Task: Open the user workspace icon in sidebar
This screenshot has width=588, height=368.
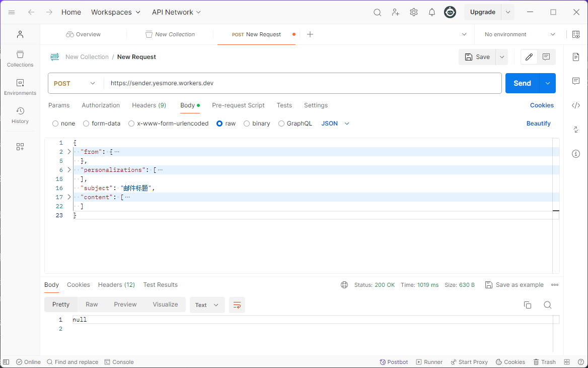Action: coord(20,35)
